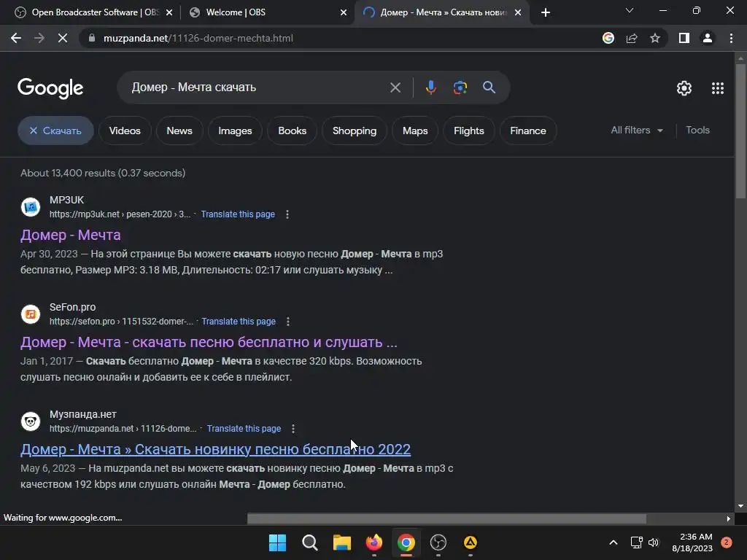
Task: Open network status in system tray
Action: (x=636, y=542)
